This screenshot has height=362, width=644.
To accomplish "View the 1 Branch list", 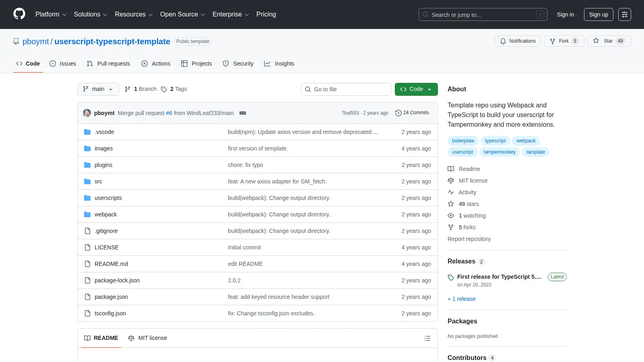I will tap(140, 89).
